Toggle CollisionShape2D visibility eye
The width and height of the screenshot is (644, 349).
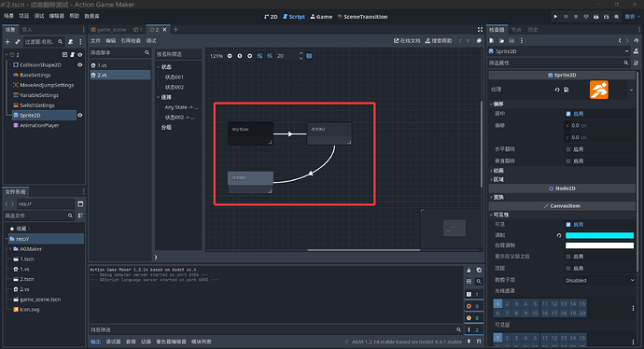[x=80, y=65]
